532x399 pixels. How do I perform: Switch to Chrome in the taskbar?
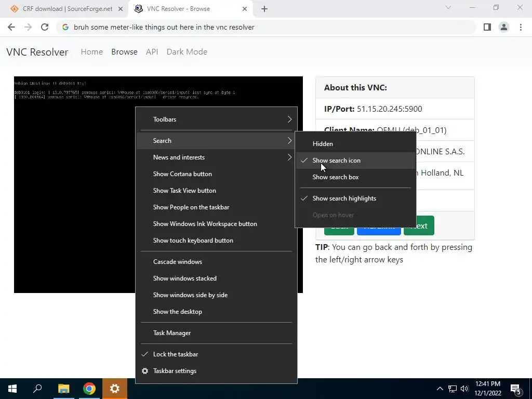[89, 389]
